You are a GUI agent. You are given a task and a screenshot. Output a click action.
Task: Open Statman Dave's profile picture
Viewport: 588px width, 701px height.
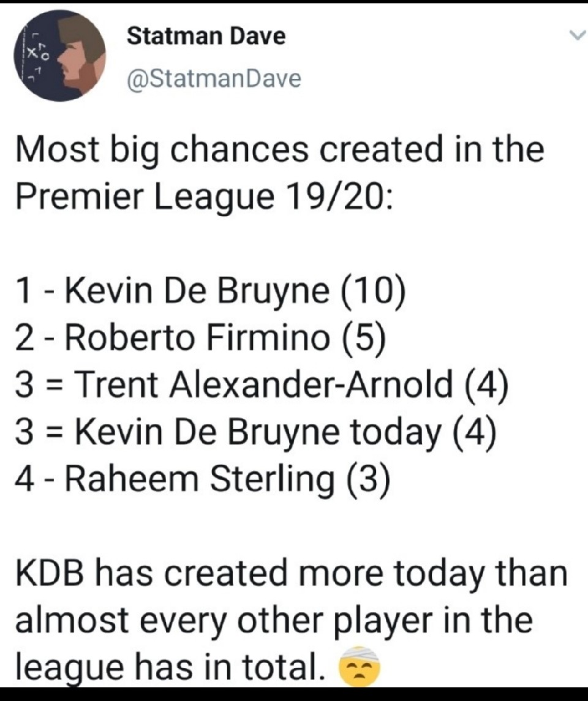click(x=60, y=56)
